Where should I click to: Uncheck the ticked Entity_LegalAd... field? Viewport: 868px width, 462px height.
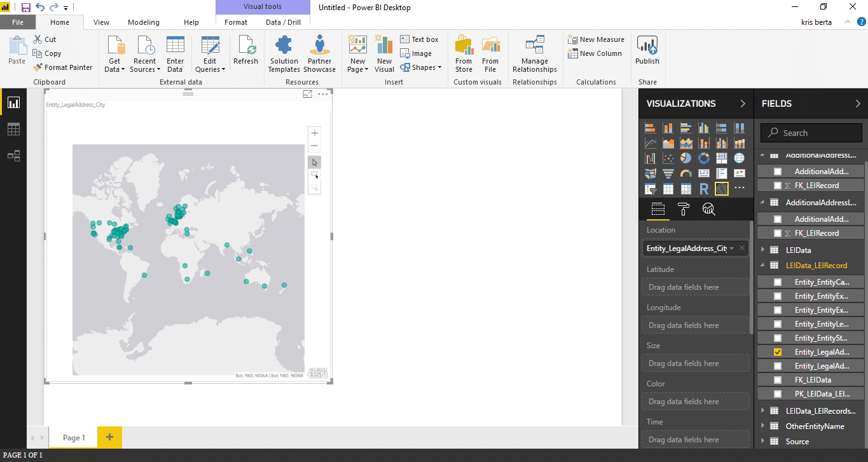tap(778, 352)
